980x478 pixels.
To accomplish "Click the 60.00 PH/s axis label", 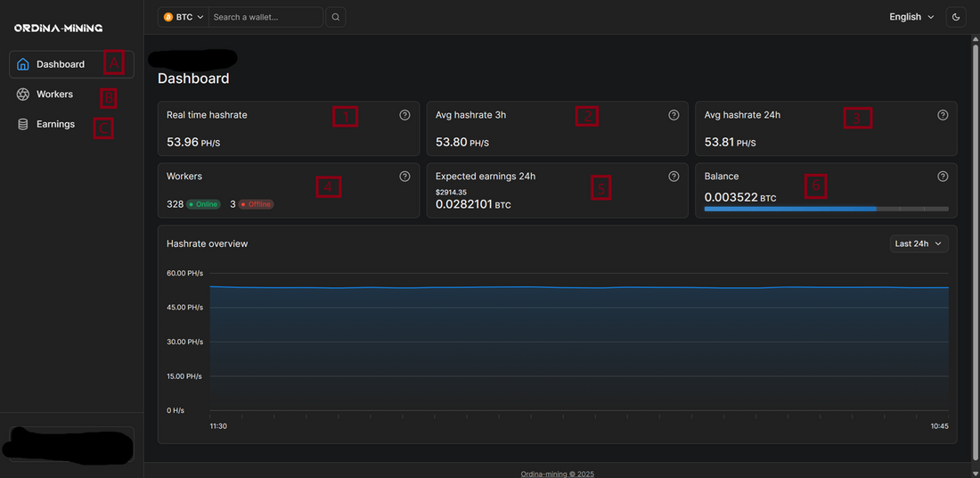I will 185,274.
